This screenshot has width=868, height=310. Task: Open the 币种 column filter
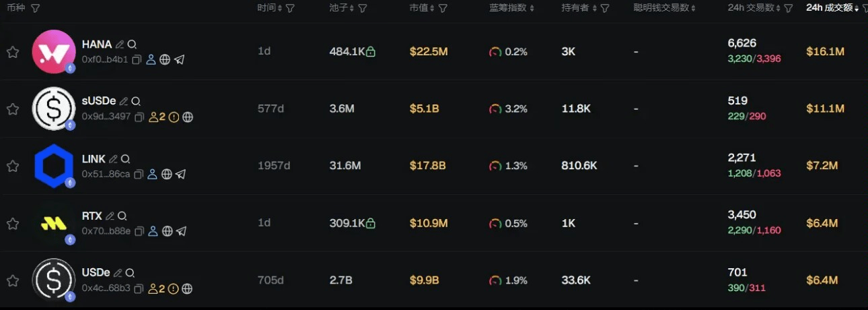tap(35, 8)
